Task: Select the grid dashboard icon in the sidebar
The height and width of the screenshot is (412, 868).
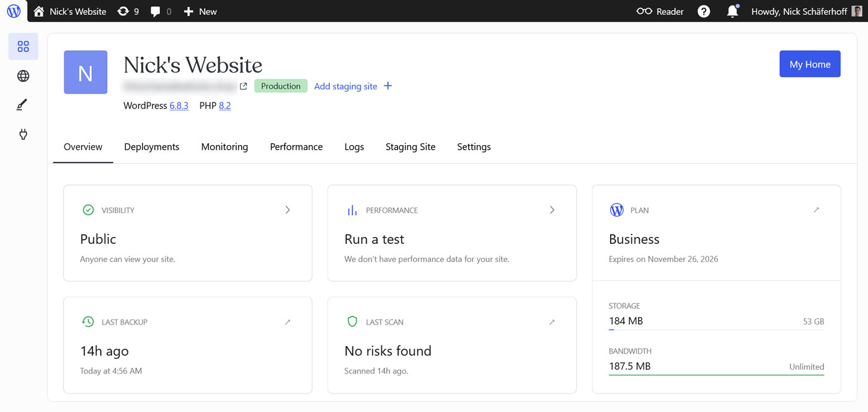Action: point(23,46)
